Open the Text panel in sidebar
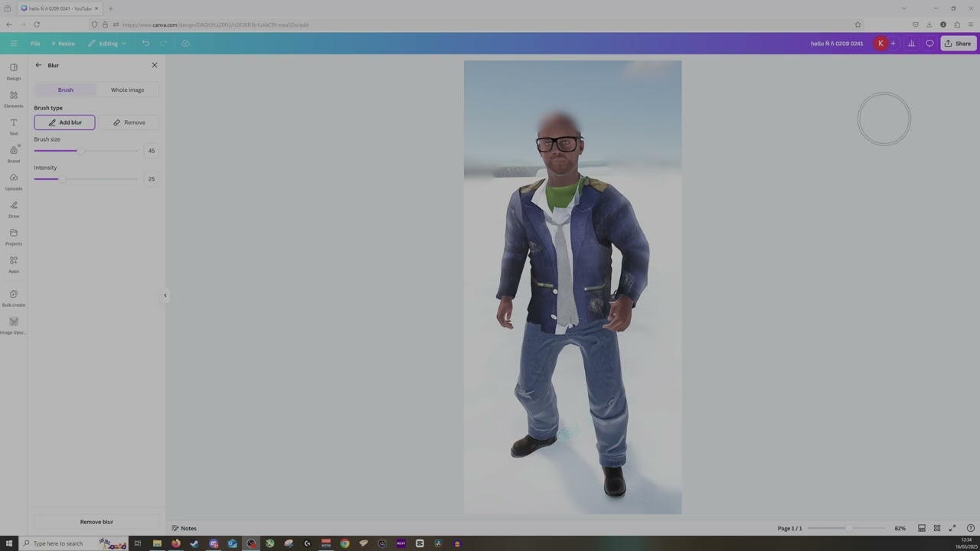This screenshot has width=980, height=551. click(x=14, y=126)
